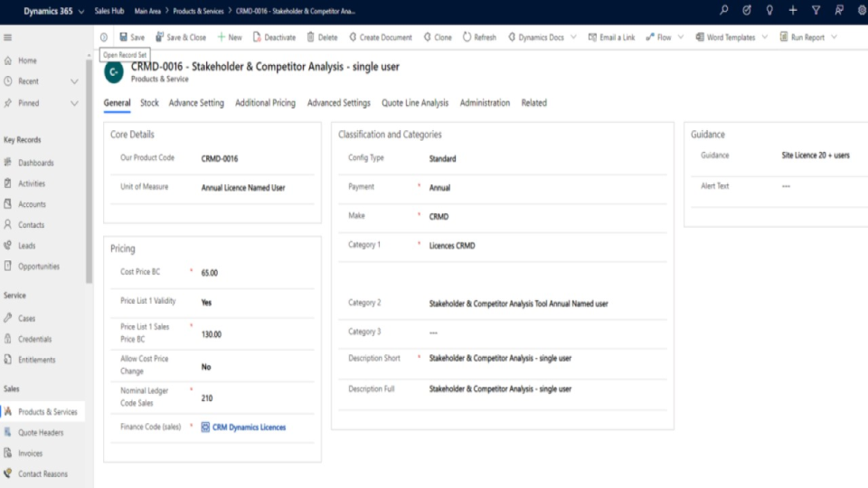Open the Administration tab
Image resolution: width=868 pixels, height=488 pixels.
[485, 103]
